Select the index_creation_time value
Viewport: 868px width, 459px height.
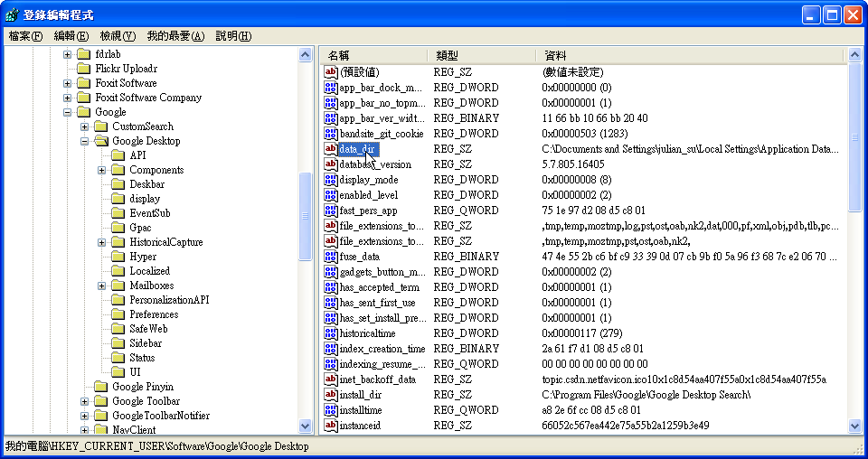coord(382,349)
